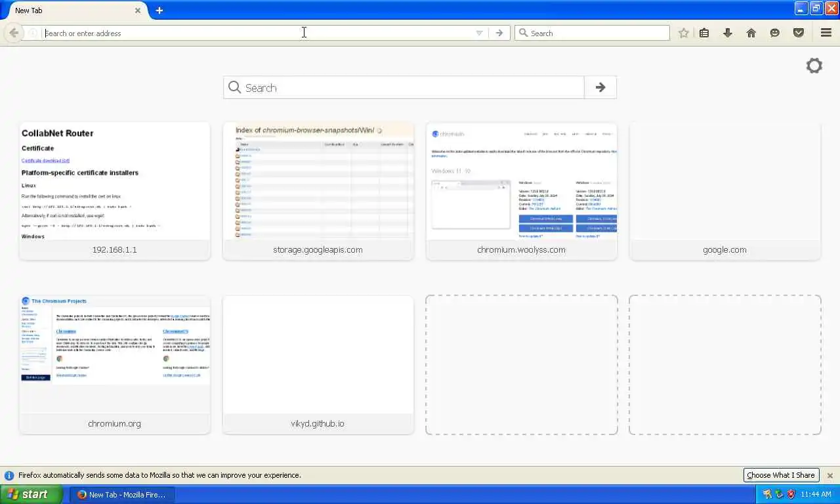The width and height of the screenshot is (840, 504).
Task: Click the green tray icon
Action: [x=780, y=494]
